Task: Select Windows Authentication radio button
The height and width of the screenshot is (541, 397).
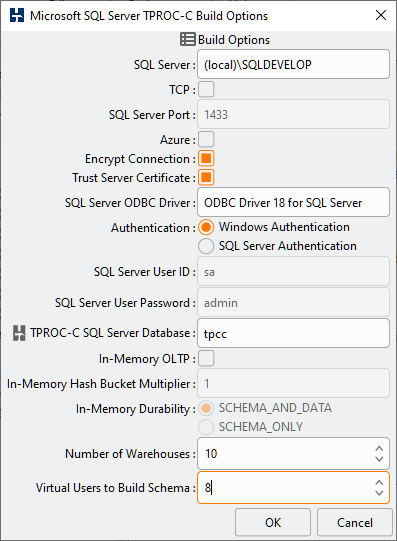Action: click(x=206, y=227)
